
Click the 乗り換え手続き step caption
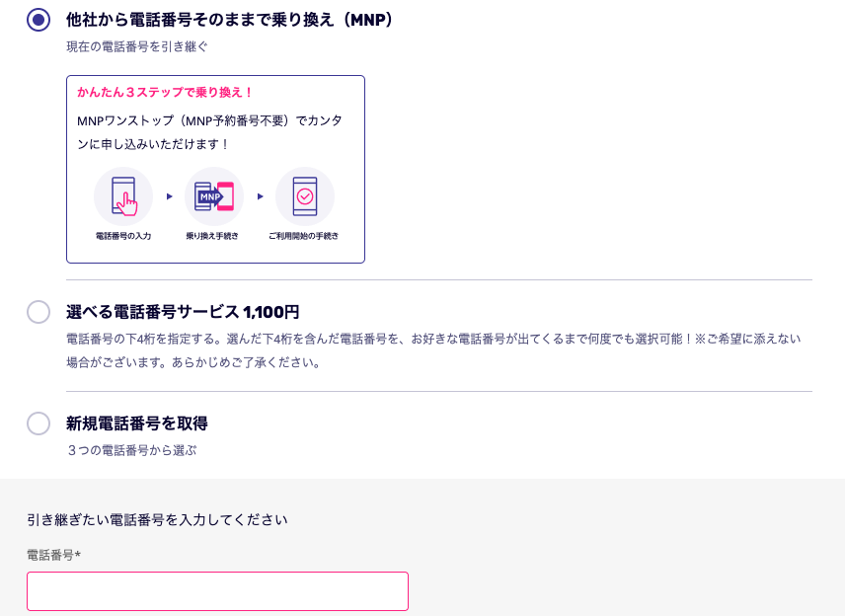pos(212,236)
